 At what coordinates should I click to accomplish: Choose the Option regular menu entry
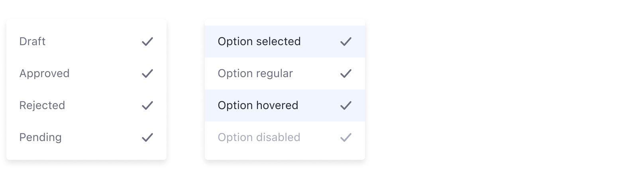tap(255, 74)
